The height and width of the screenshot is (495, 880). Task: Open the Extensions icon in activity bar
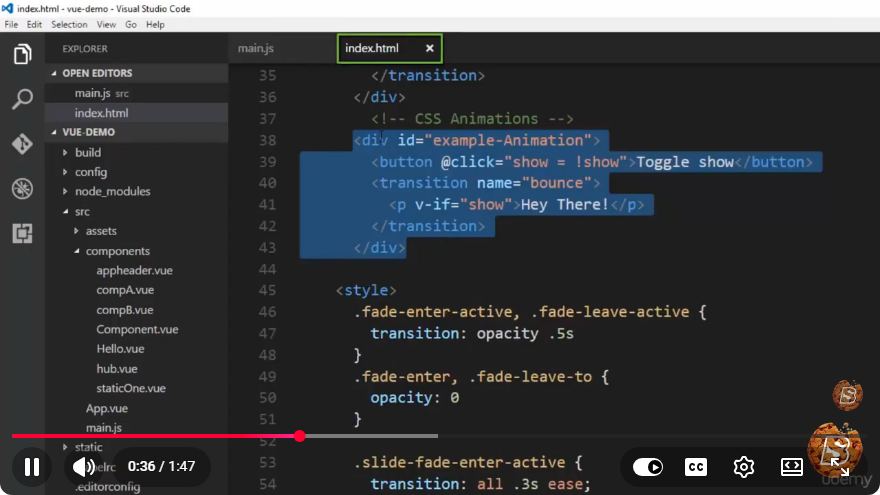click(22, 233)
